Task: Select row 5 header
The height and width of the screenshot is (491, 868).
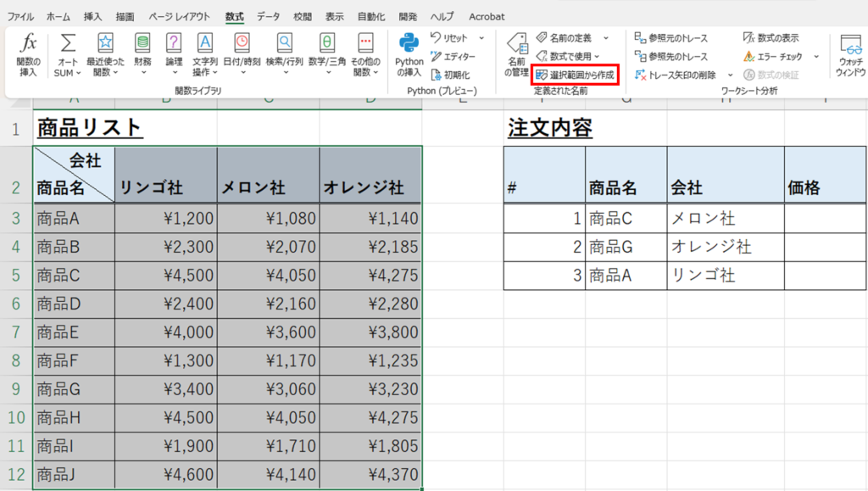Action: 16,276
